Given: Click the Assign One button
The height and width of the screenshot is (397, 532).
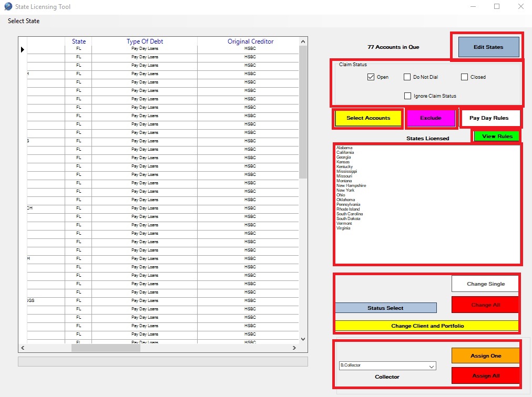Looking at the screenshot, I should click(485, 356).
